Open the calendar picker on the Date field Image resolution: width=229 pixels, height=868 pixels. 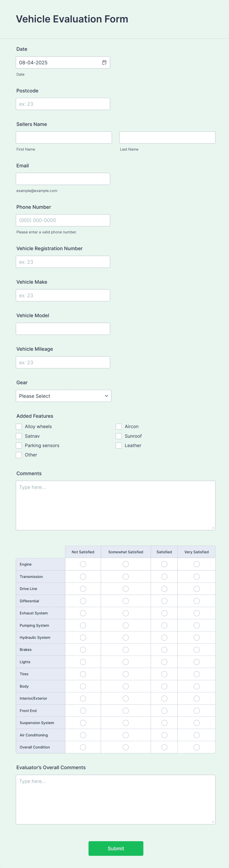[x=104, y=62]
